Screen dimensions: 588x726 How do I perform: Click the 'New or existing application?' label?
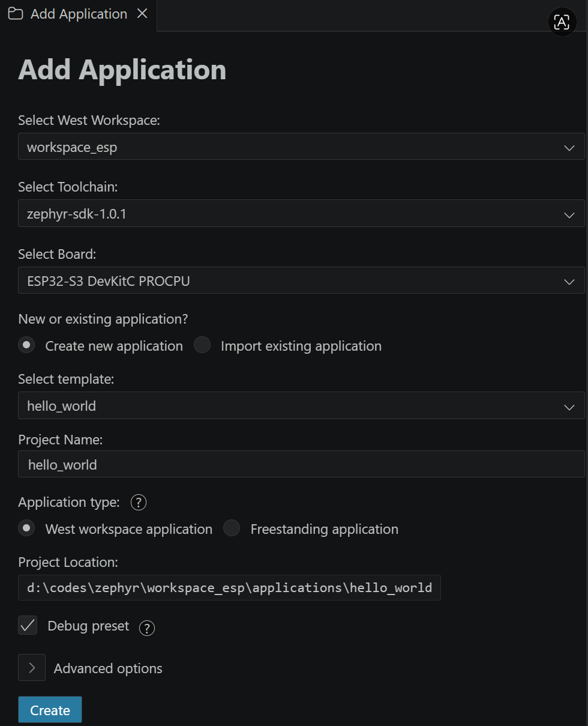coord(103,319)
